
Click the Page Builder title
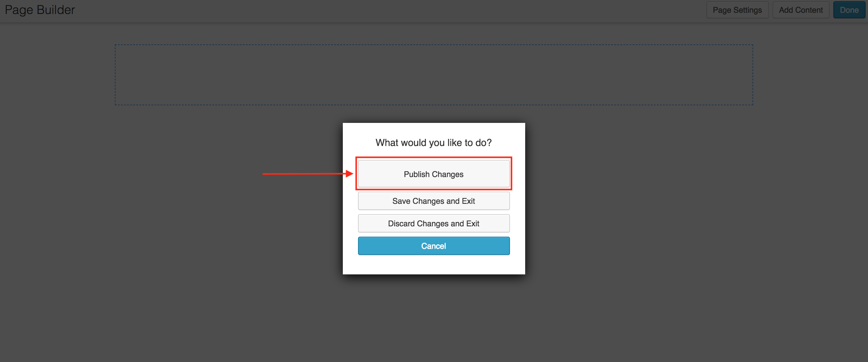pyautogui.click(x=40, y=10)
